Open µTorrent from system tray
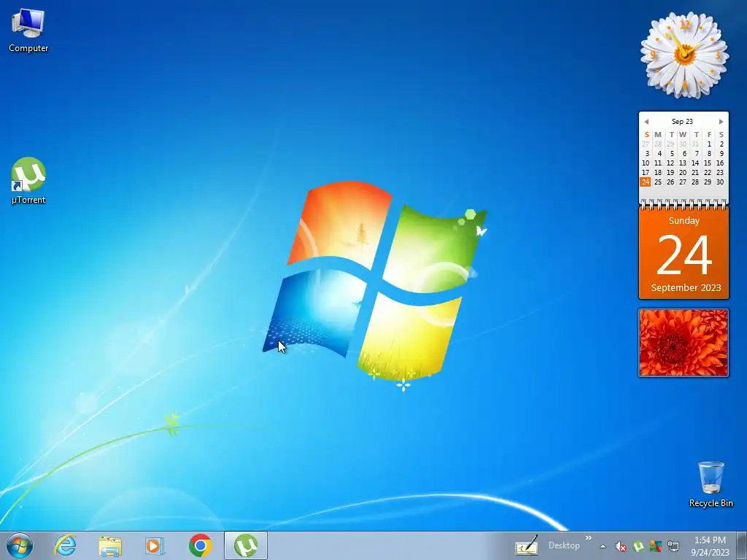 pos(638,547)
